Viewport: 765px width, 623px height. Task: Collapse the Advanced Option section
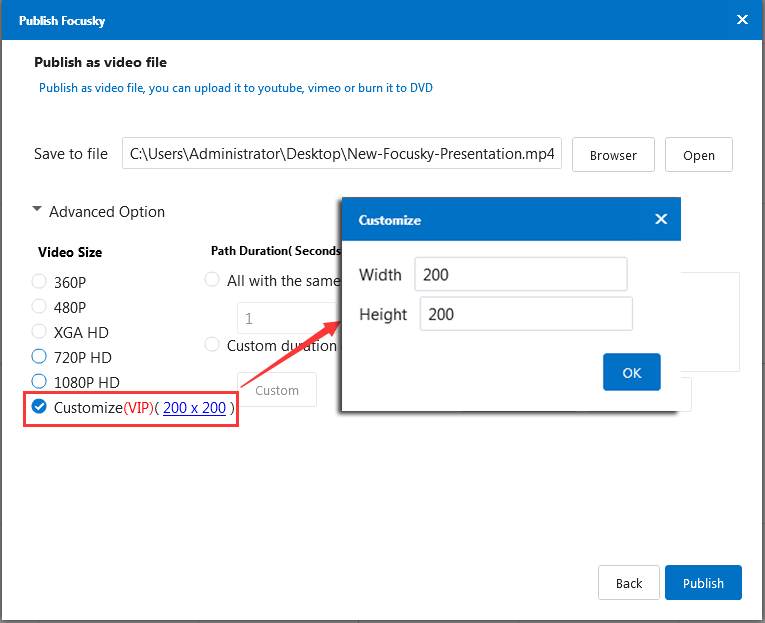[37, 209]
